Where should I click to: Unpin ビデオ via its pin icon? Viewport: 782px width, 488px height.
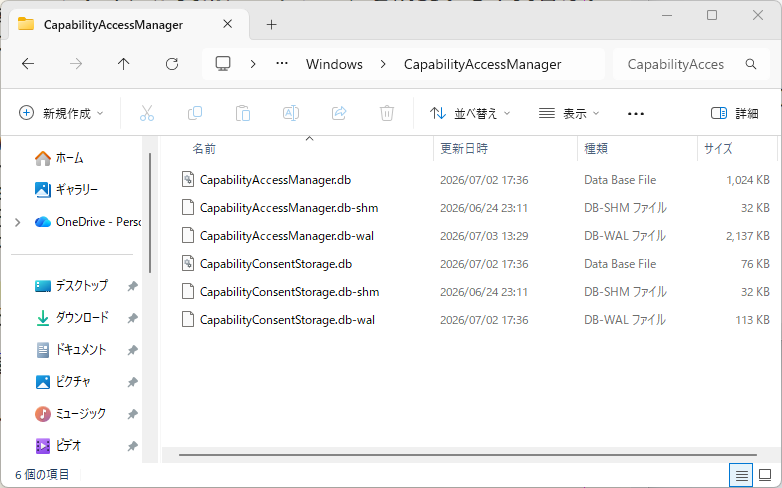[132, 446]
